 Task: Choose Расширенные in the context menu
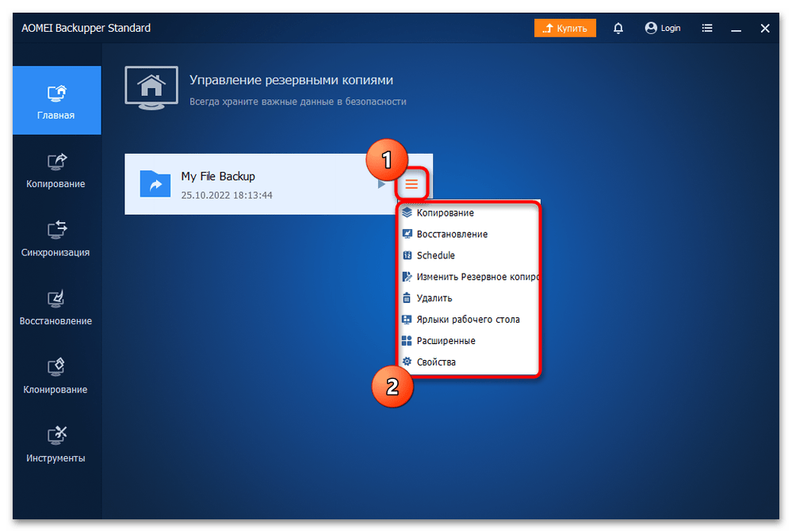[469, 340]
